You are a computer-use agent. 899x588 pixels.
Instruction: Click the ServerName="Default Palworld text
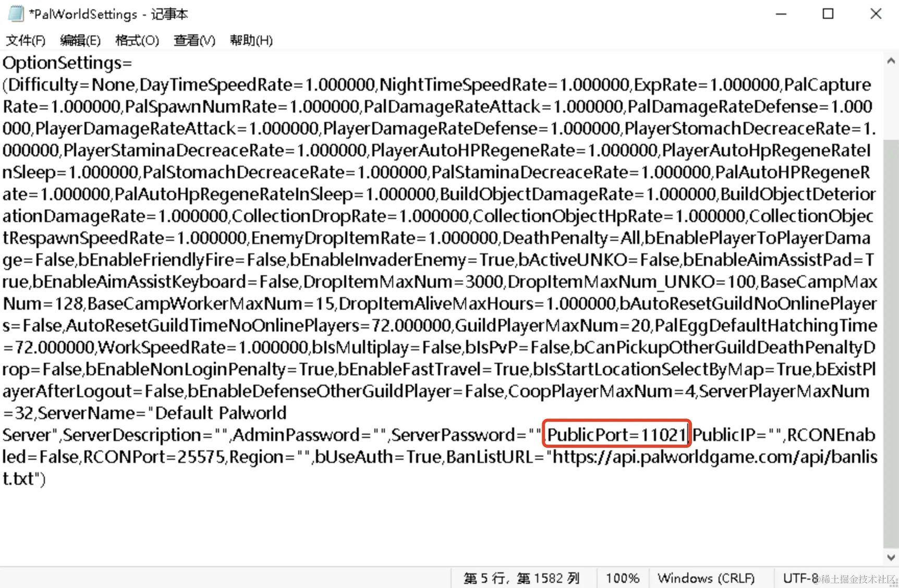(x=162, y=413)
